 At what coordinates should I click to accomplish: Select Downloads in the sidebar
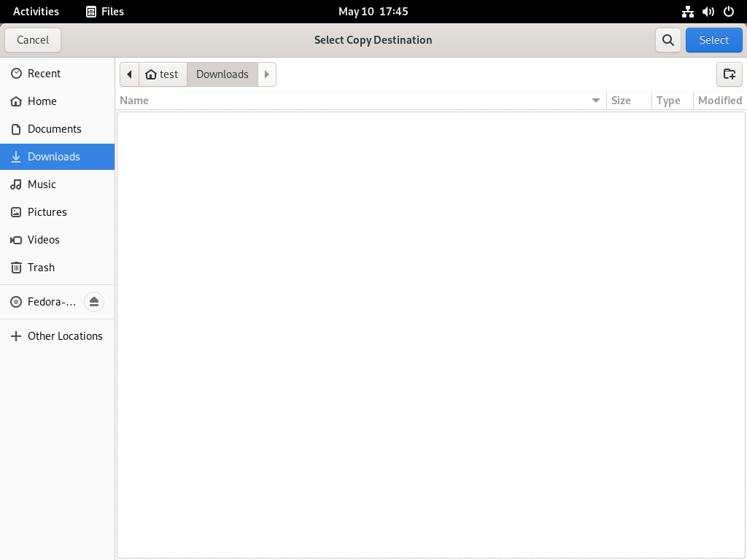(57, 157)
